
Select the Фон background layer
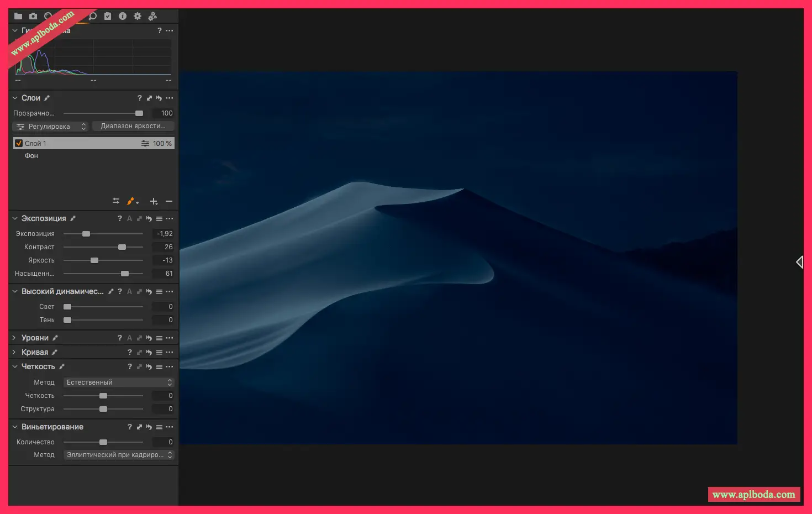pyautogui.click(x=31, y=156)
